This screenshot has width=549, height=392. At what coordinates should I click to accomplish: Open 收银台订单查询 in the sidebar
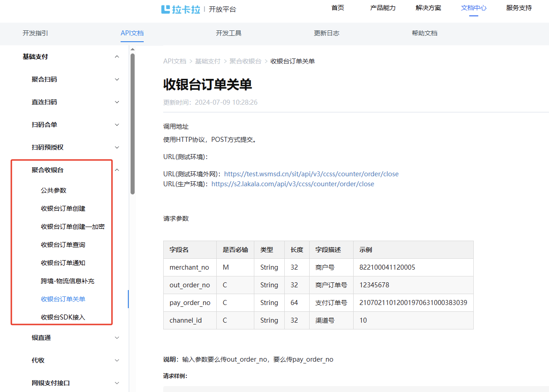click(63, 245)
